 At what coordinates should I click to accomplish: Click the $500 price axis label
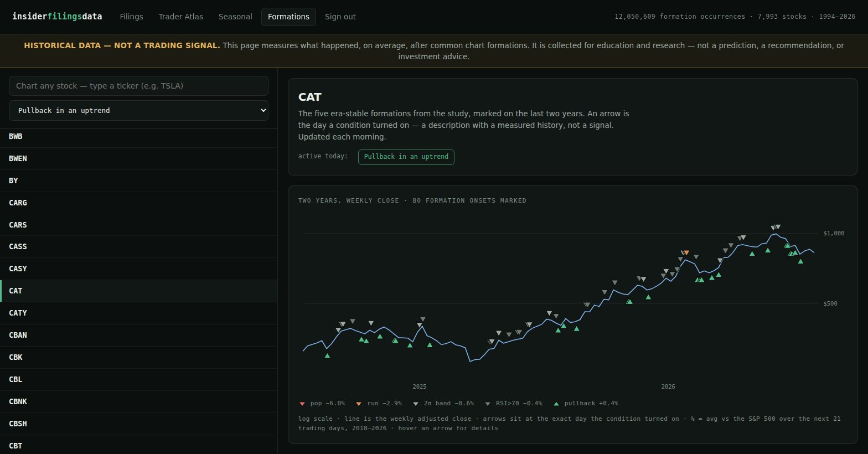[830, 304]
